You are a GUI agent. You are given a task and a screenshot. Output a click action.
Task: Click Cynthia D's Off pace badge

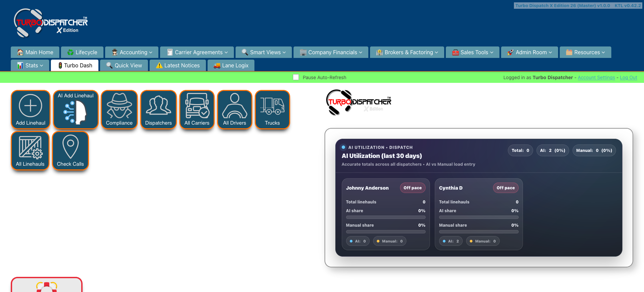tap(505, 188)
